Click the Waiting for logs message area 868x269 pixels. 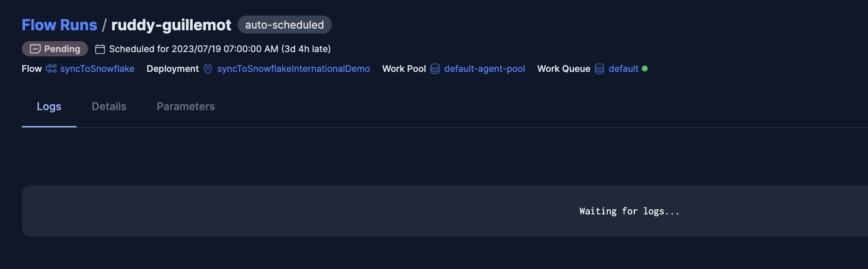[629, 211]
